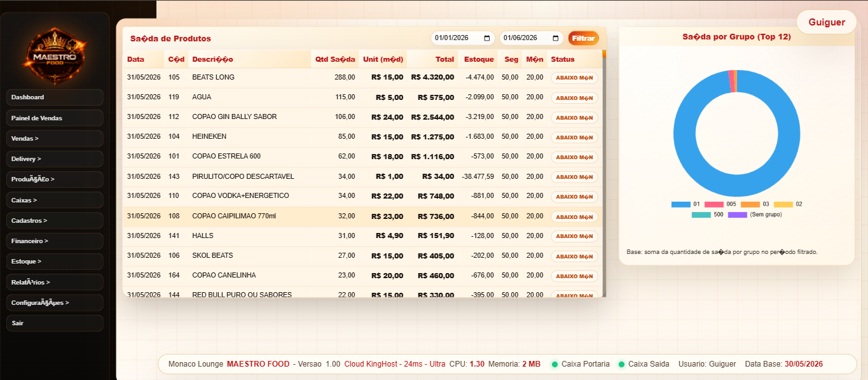Screen dimensions: 868x380
Task: Expand the Vendas submenu
Action: [x=55, y=138]
